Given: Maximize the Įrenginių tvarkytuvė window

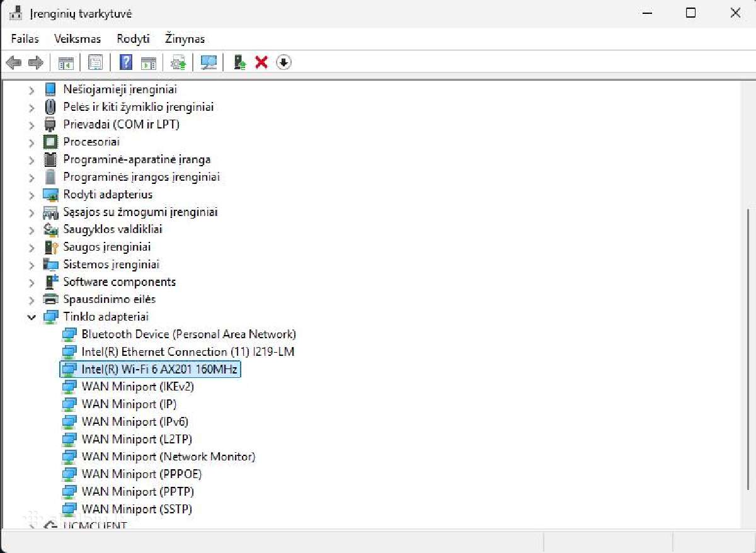Looking at the screenshot, I should point(690,13).
